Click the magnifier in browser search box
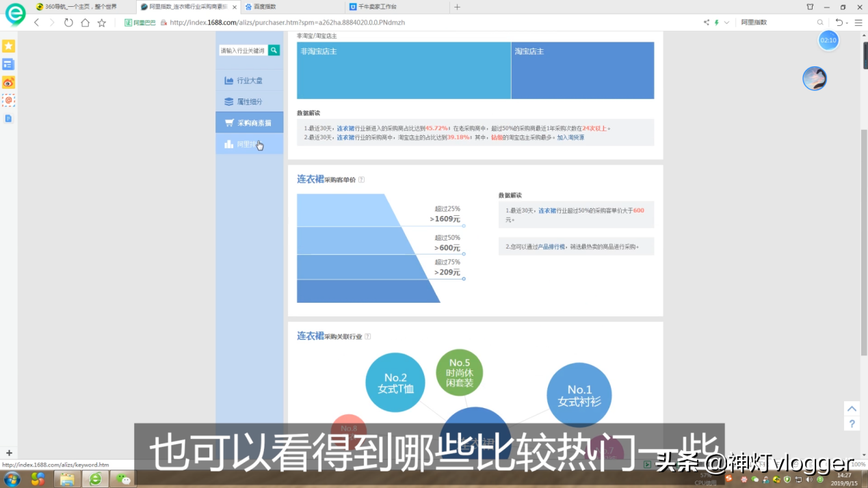This screenshot has width=868, height=488. click(x=820, y=23)
